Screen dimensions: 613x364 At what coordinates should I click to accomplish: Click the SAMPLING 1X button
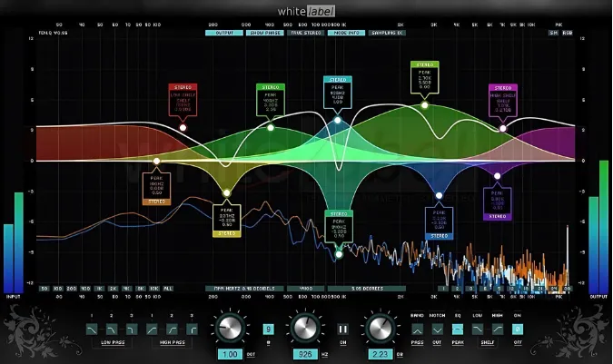[387, 33]
